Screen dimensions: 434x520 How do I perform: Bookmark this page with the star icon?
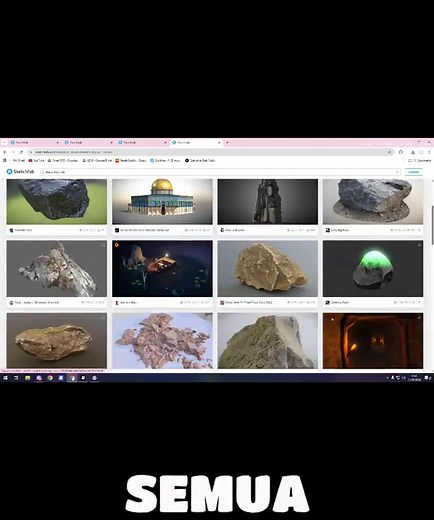(x=389, y=152)
